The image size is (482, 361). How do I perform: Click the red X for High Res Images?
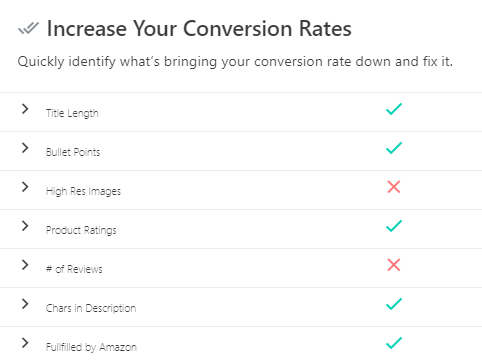(x=394, y=187)
